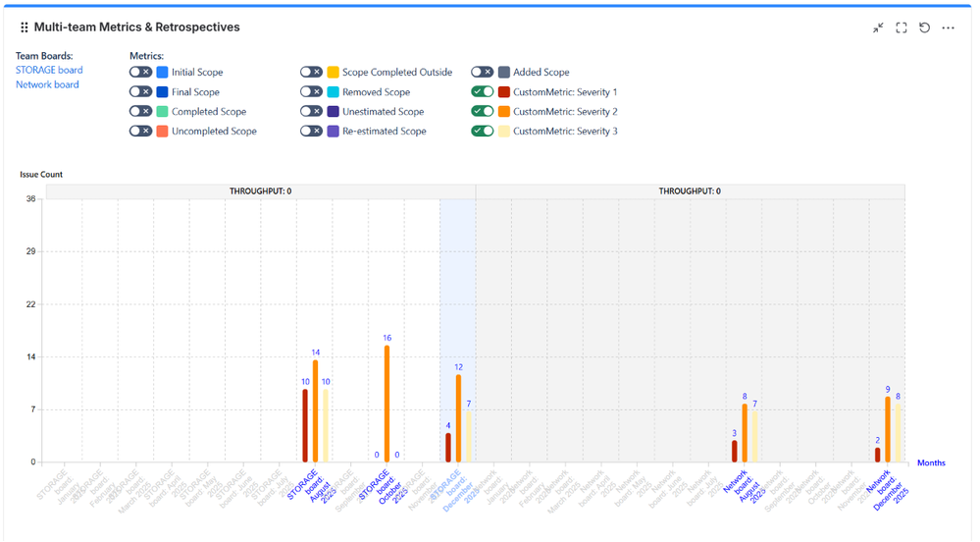Select the STORAGE board August 2025 axis label
This screenshot has height=542, width=980.
[311, 487]
